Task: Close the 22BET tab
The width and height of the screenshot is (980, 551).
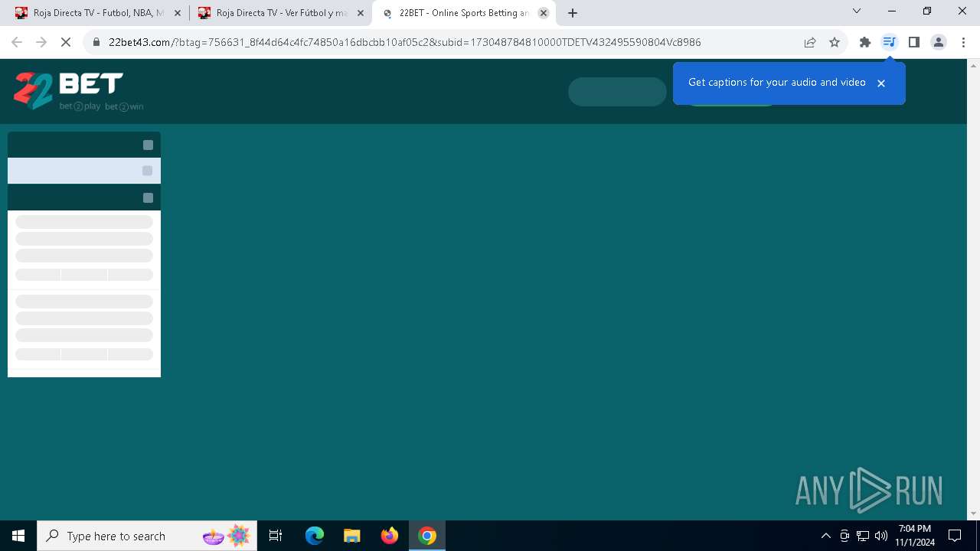Action: coord(544,13)
